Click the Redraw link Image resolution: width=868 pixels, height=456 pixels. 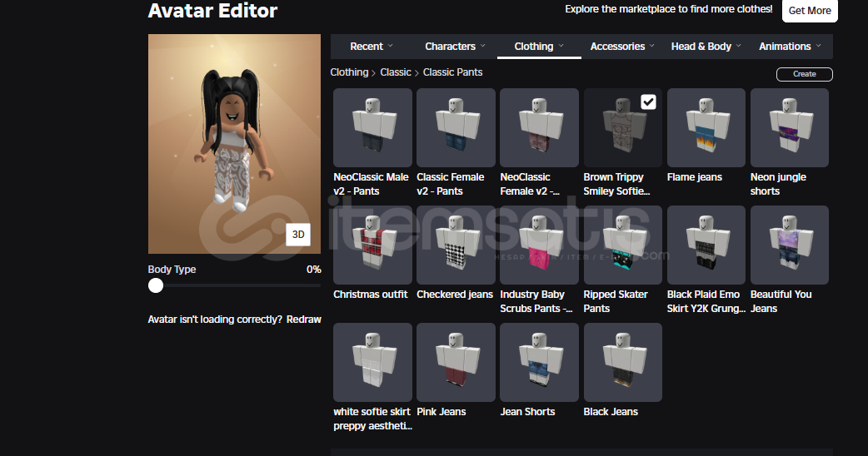pyautogui.click(x=303, y=320)
